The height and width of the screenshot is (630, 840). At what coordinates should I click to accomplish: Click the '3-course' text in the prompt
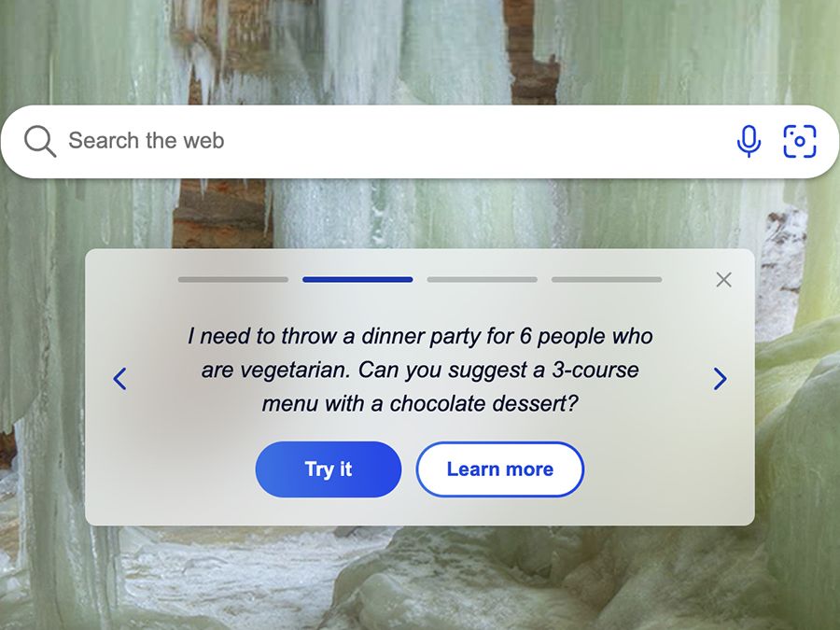point(595,371)
